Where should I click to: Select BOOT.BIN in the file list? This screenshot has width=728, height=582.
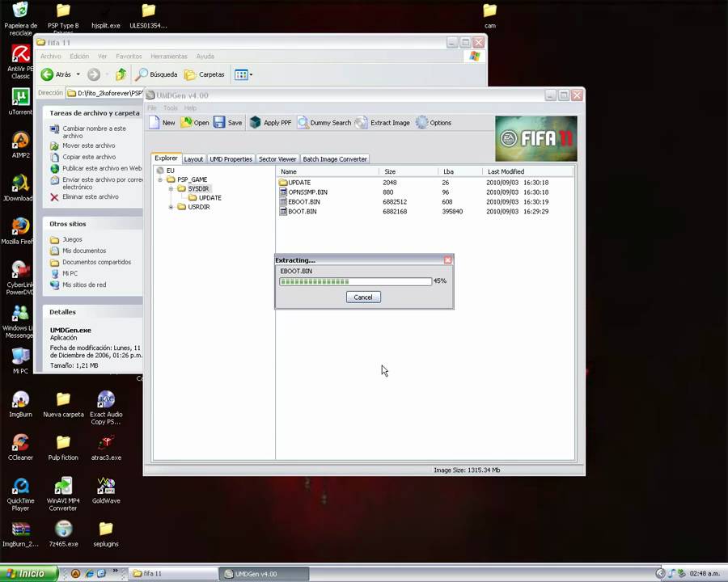tap(298, 211)
